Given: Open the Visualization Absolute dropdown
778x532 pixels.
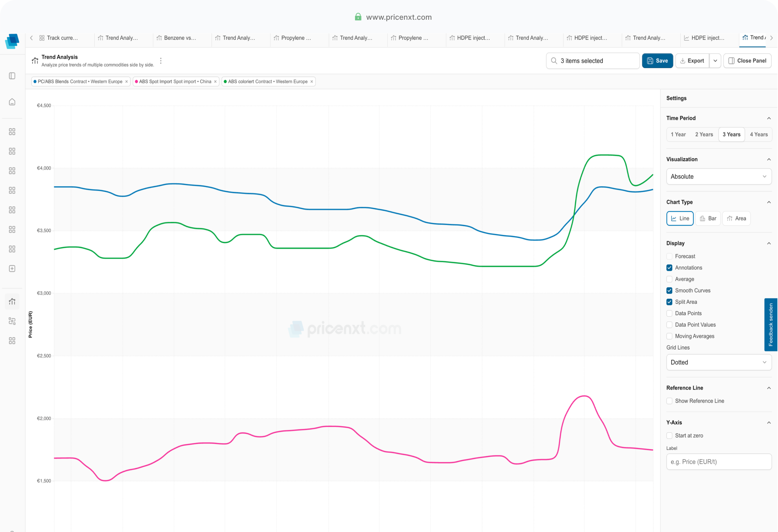Looking at the screenshot, I should point(719,177).
